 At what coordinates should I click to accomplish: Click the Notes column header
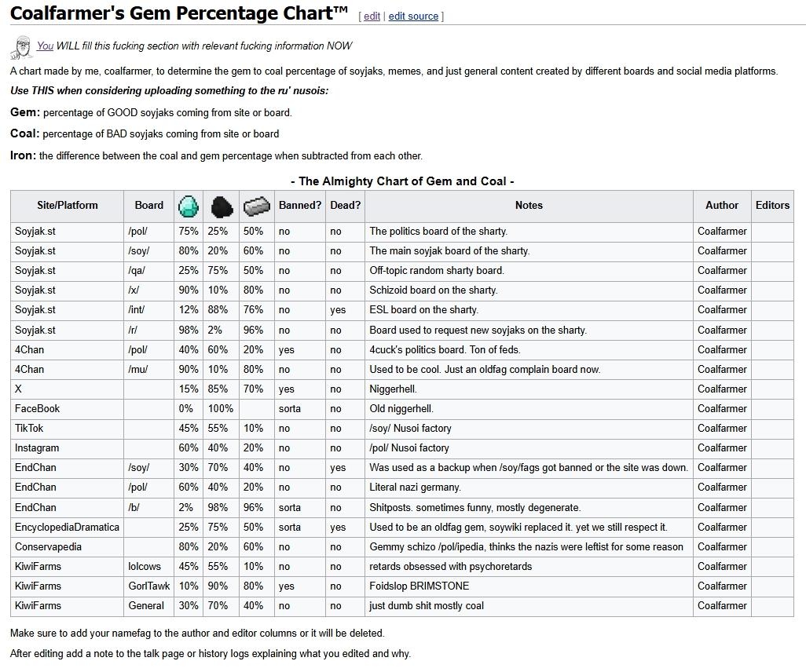pyautogui.click(x=529, y=206)
